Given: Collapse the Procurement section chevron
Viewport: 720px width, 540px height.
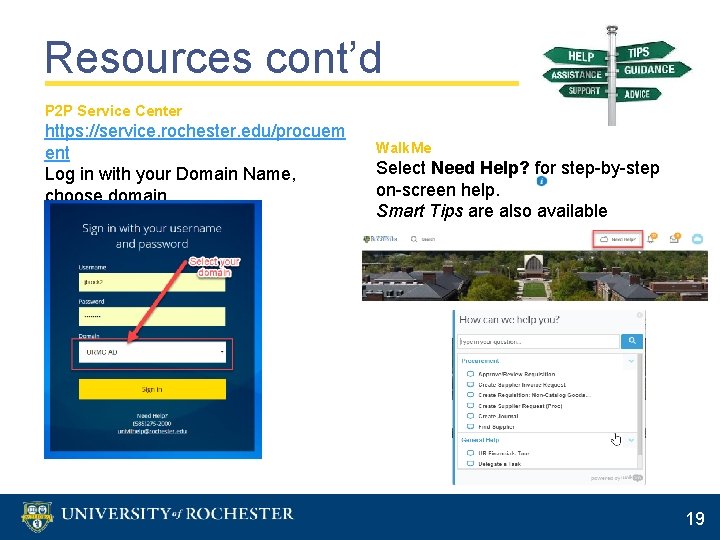Looking at the screenshot, I should click(631, 361).
